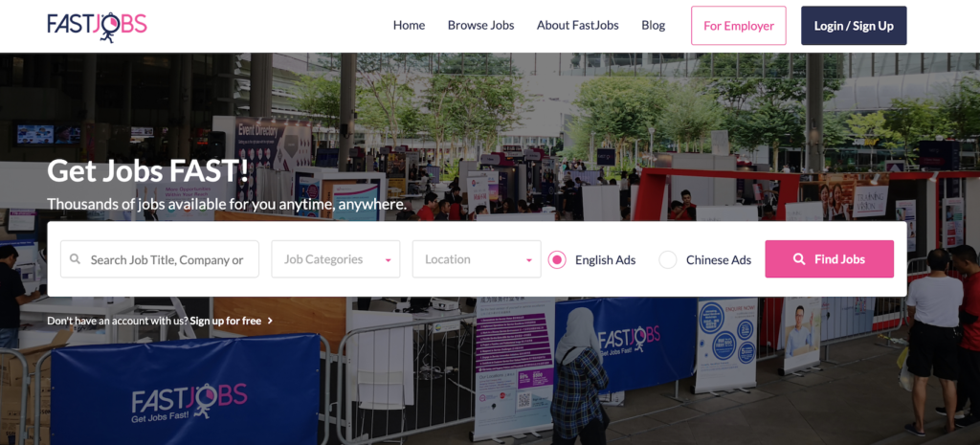Click the magnifier icon in the search field
Image resolution: width=980 pixels, height=445 pixels.
point(75,258)
